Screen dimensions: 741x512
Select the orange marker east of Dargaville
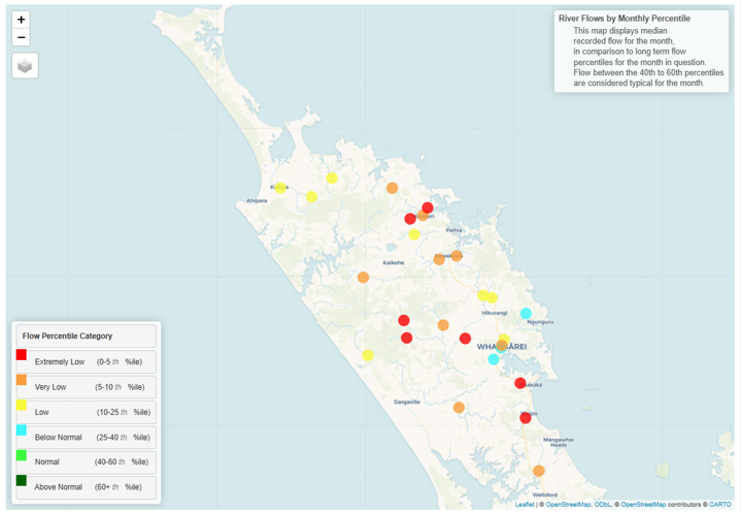pyautogui.click(x=459, y=408)
